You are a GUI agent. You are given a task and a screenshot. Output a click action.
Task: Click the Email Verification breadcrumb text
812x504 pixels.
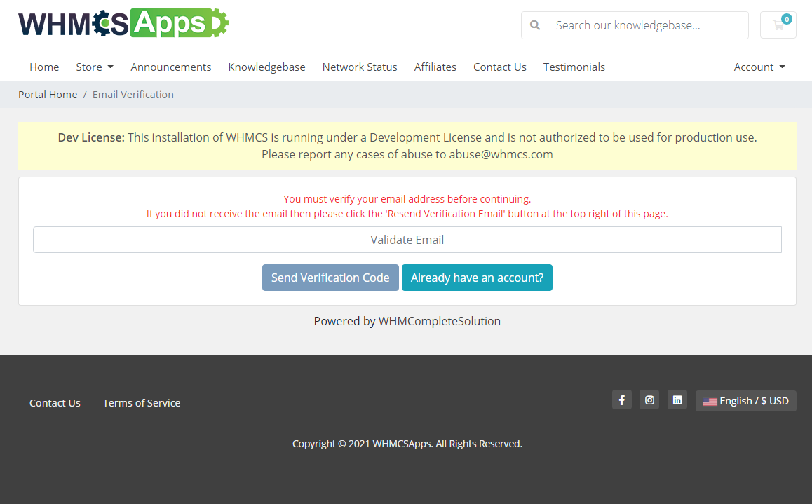[133, 94]
